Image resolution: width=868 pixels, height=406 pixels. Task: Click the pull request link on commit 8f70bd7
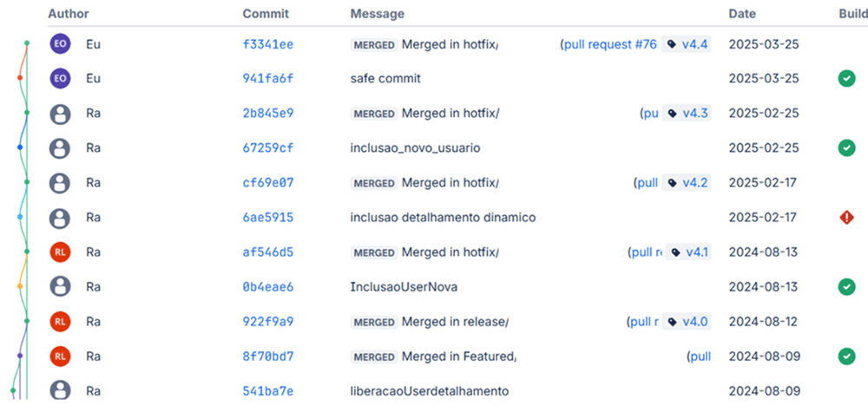click(699, 356)
